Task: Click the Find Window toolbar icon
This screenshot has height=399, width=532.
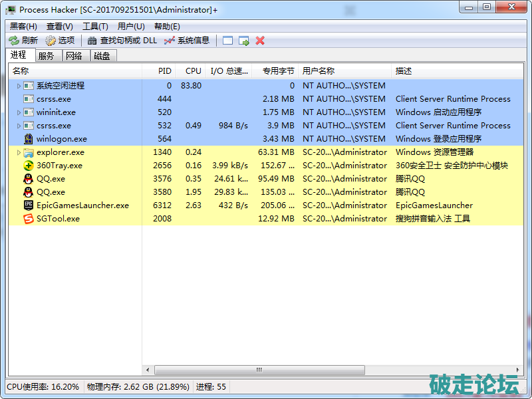Action: [228, 41]
